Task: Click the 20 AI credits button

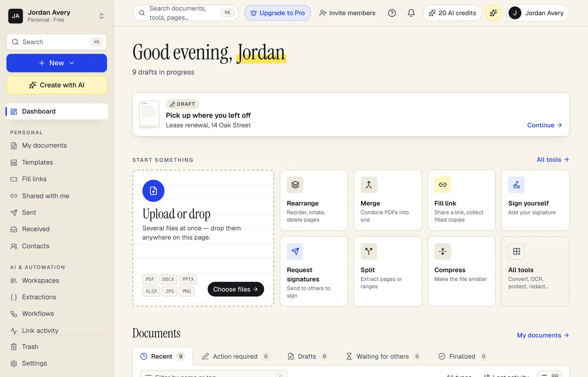Action: coord(452,13)
